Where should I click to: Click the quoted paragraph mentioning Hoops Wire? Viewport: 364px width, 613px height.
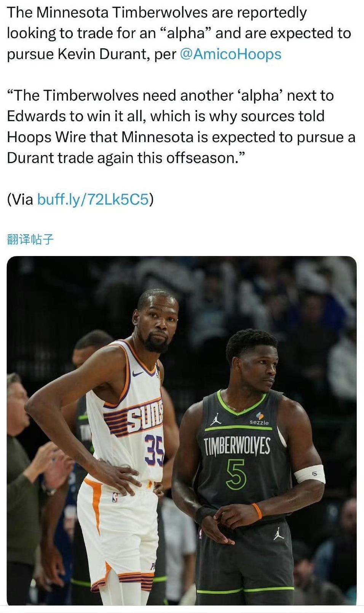coord(181,126)
